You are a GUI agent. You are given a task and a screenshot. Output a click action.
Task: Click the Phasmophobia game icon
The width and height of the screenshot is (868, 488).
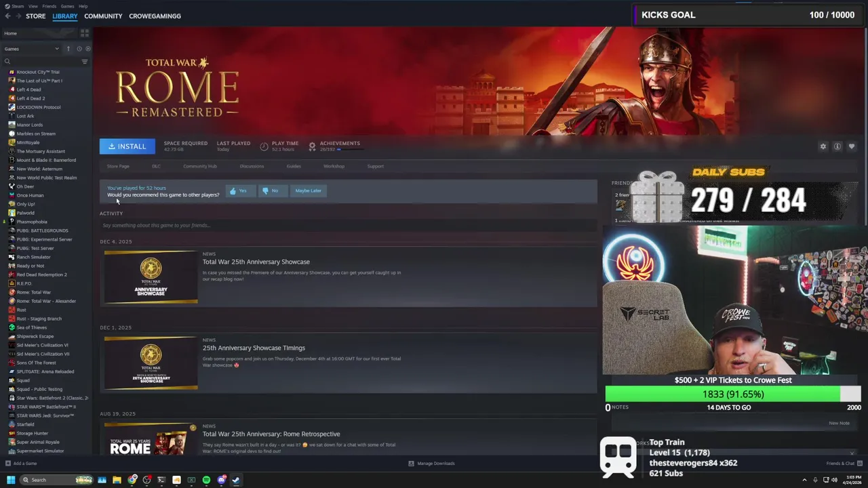[x=12, y=222]
